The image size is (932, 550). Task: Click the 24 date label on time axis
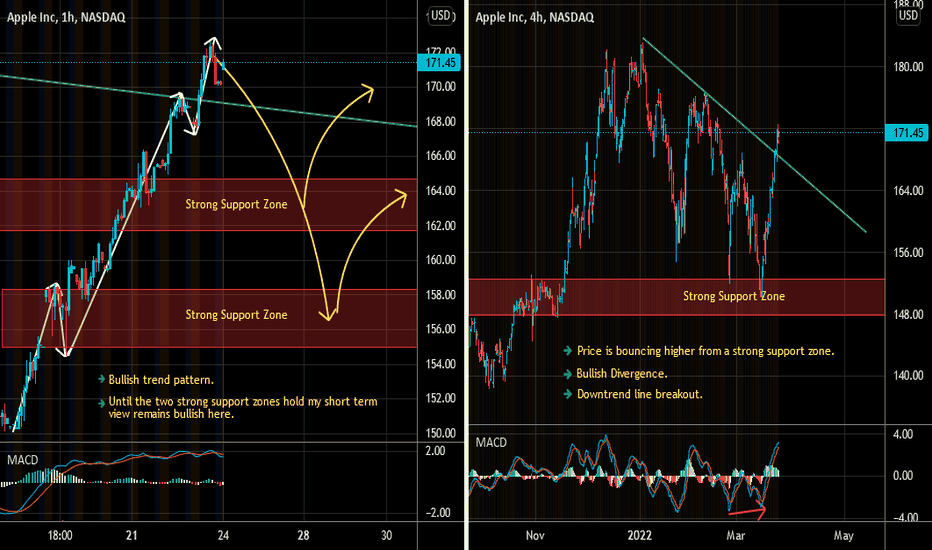pos(223,536)
